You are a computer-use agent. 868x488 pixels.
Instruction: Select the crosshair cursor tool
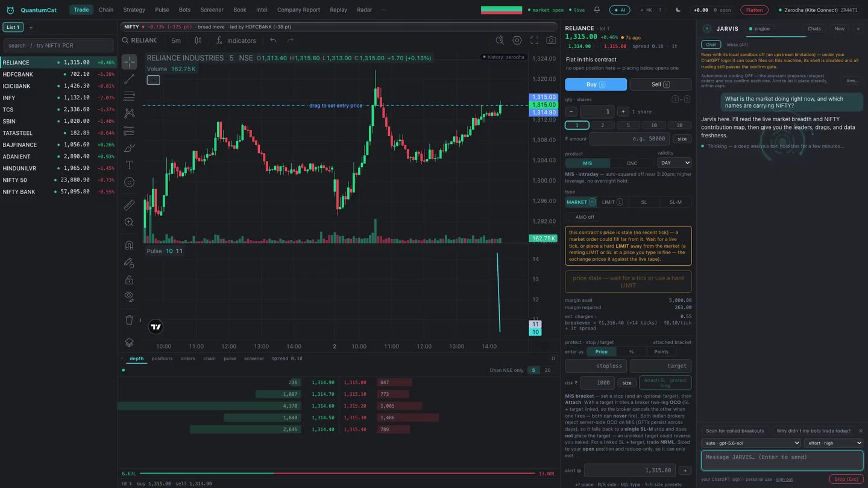(x=129, y=62)
